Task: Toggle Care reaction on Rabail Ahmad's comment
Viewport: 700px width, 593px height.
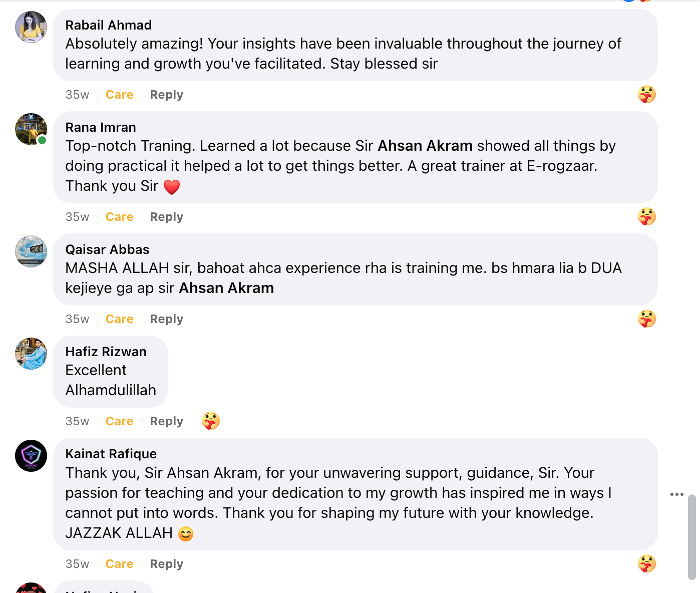Action: 119,95
